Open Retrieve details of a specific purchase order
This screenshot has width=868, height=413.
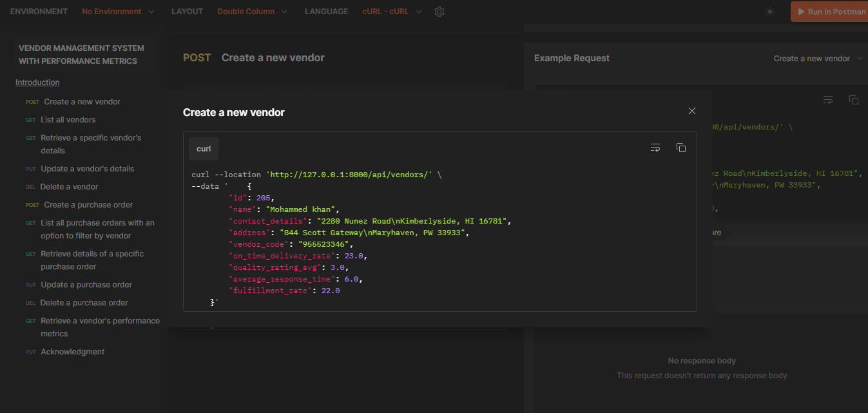pos(92,260)
